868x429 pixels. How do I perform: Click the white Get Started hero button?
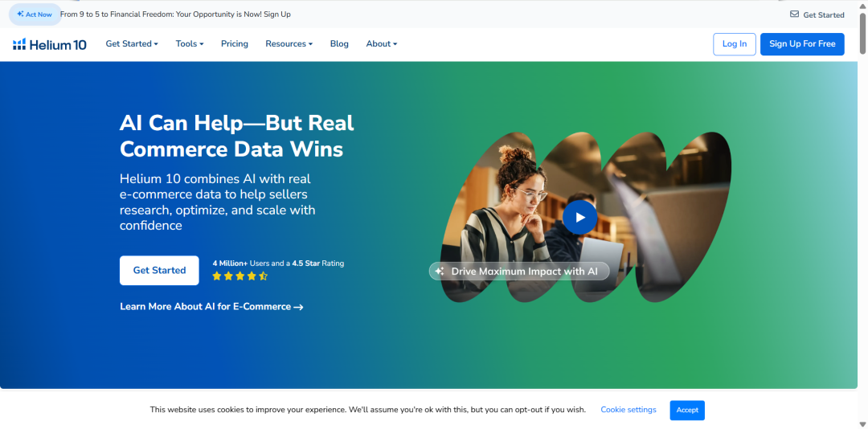click(x=159, y=271)
